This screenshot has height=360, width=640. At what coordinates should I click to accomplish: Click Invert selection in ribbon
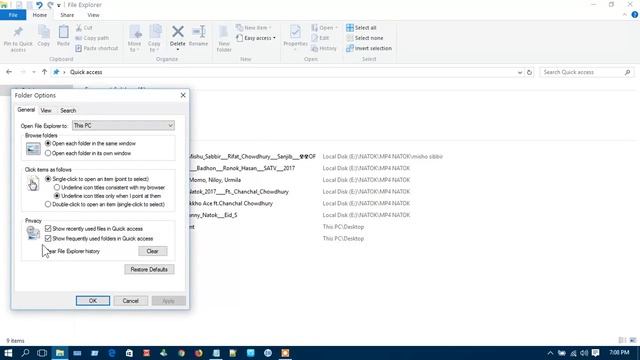pos(369,48)
